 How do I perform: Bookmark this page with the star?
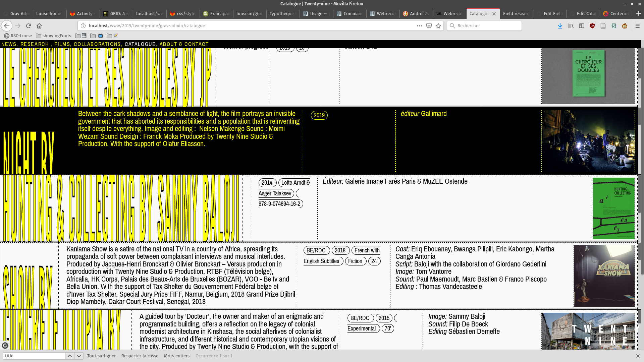[438, 26]
